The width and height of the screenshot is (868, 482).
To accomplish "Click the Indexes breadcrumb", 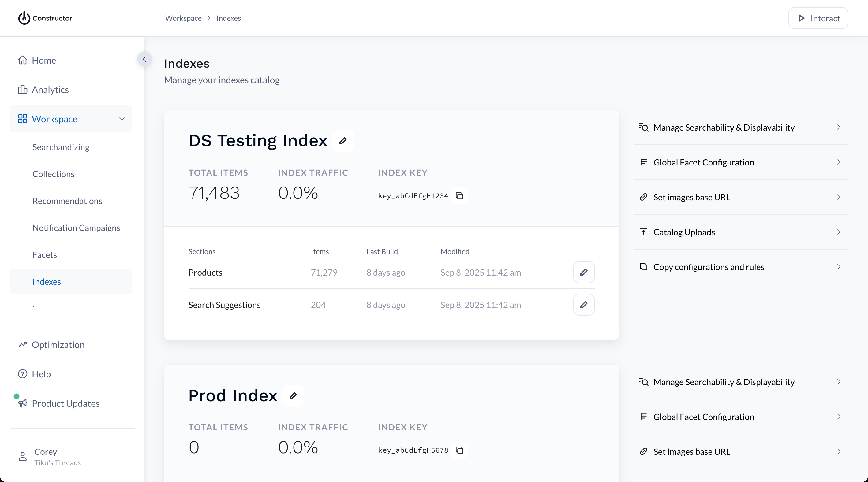I will pos(229,18).
